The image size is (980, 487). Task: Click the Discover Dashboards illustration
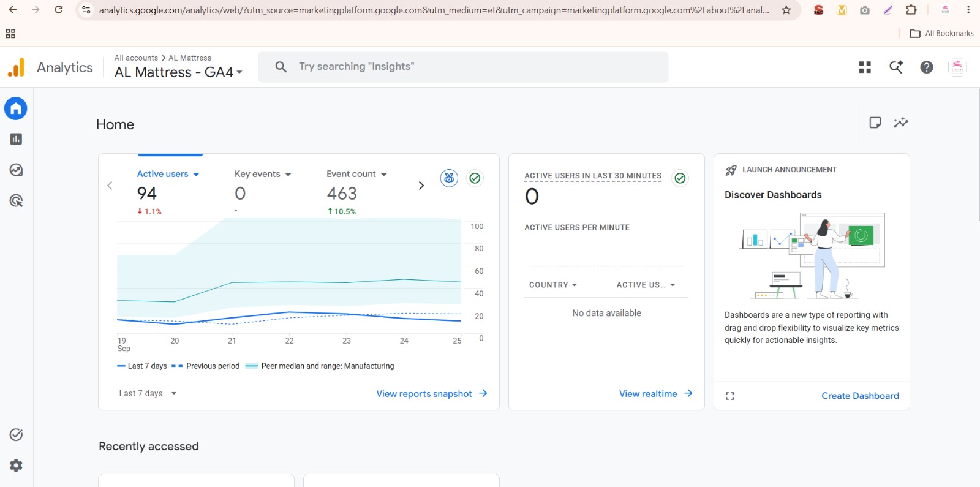click(813, 255)
